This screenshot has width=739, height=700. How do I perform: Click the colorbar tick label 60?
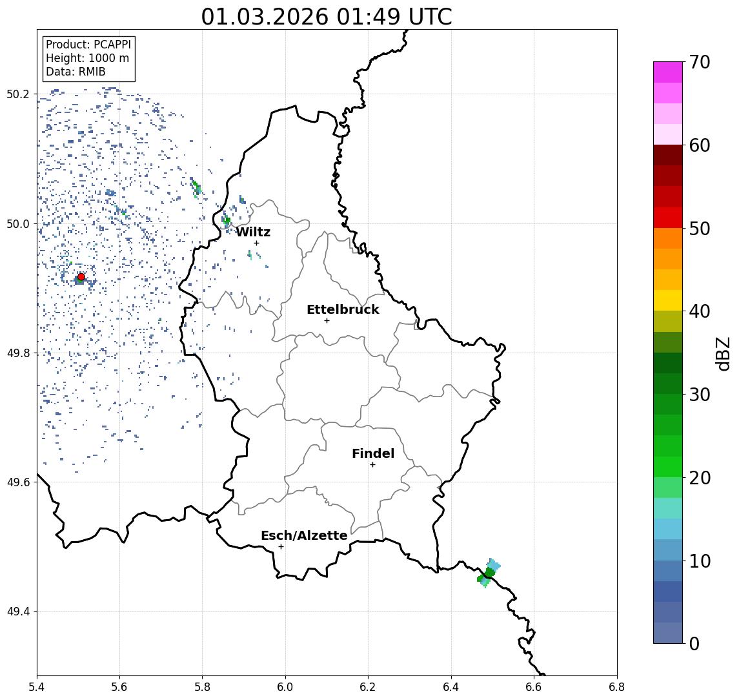tap(700, 145)
